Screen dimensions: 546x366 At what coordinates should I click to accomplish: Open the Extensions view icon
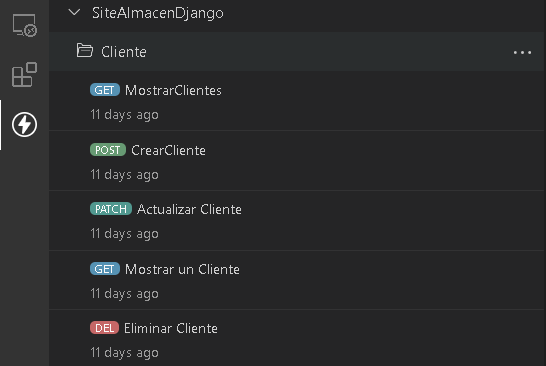[x=24, y=75]
